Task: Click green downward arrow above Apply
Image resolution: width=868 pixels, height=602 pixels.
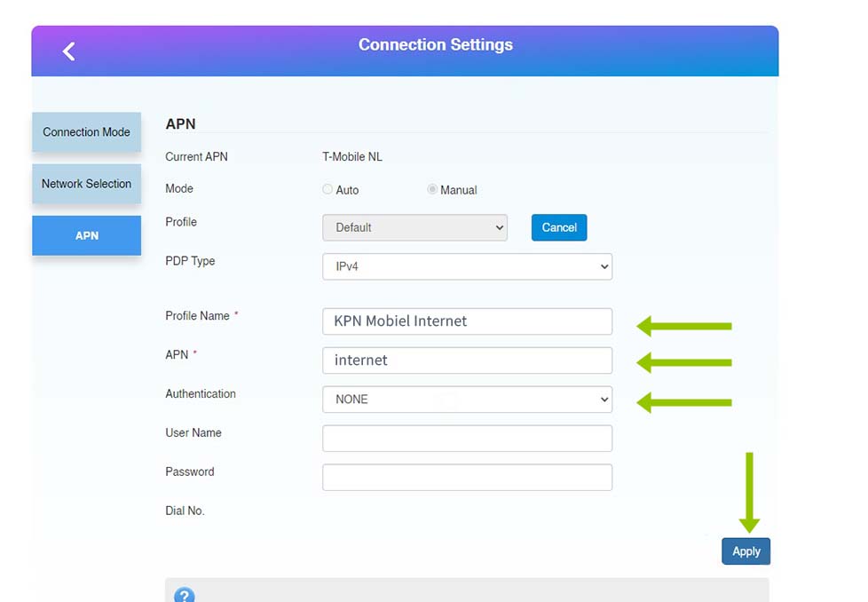Action: pyautogui.click(x=749, y=493)
